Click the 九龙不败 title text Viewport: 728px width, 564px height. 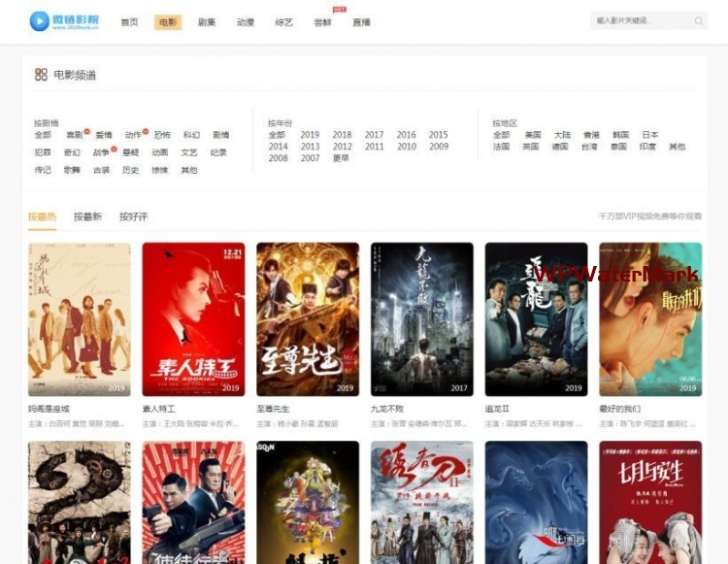[x=387, y=409]
